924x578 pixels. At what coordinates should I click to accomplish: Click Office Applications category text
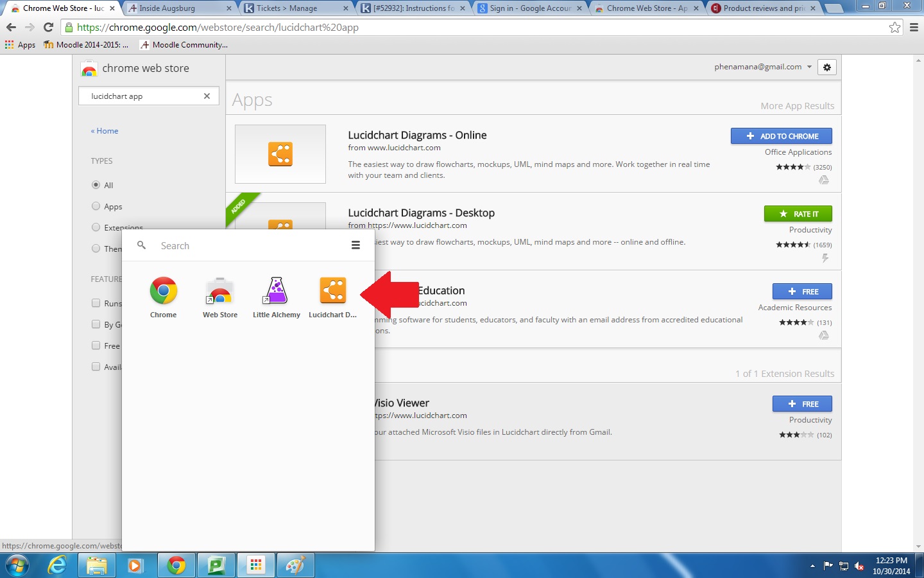(798, 152)
